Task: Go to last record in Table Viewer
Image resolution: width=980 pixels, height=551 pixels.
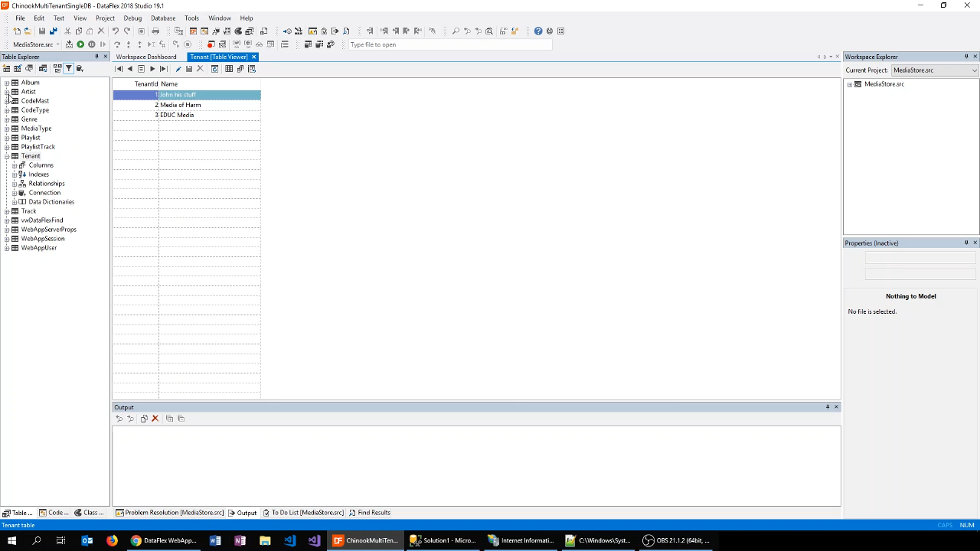Action: pos(163,69)
